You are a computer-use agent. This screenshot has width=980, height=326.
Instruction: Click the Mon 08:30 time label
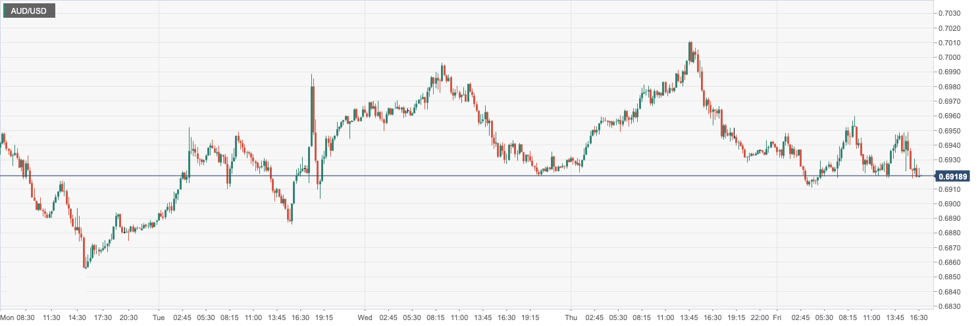pyautogui.click(x=18, y=317)
